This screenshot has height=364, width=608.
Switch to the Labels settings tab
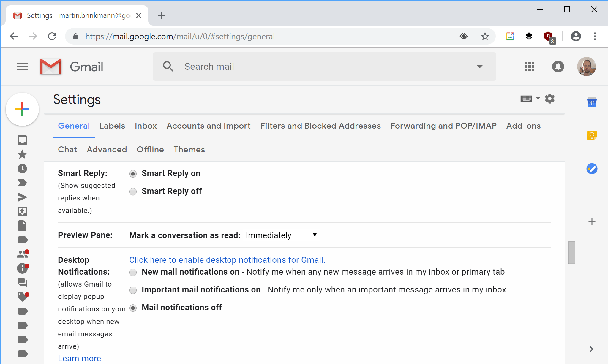coord(112,126)
